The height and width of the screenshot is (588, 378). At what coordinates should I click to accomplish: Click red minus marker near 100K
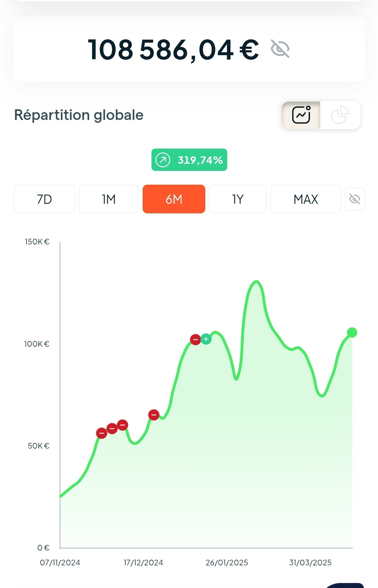pos(195,340)
